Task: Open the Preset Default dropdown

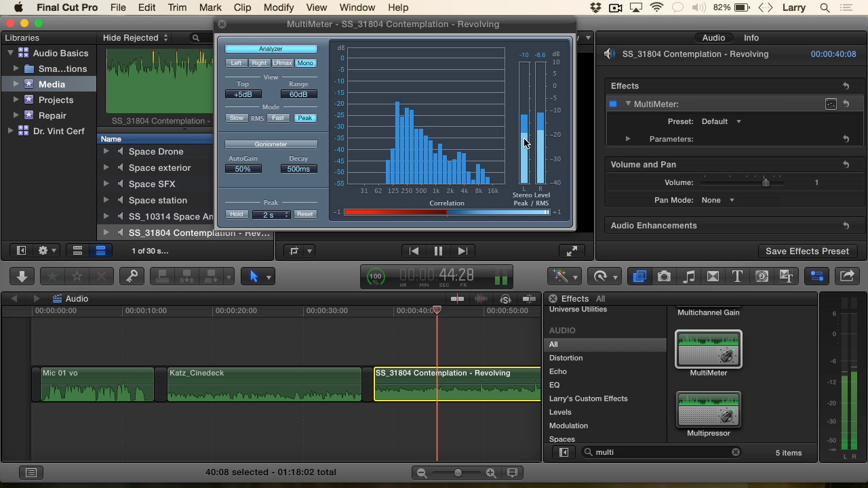Action: pyautogui.click(x=722, y=121)
